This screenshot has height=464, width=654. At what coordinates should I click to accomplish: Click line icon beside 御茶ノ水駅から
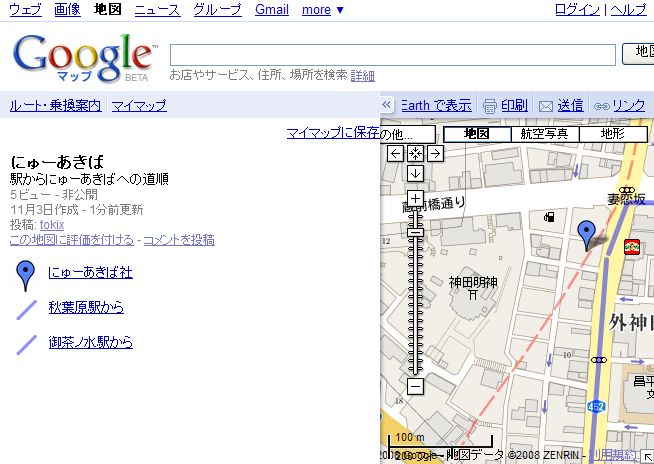tap(27, 345)
